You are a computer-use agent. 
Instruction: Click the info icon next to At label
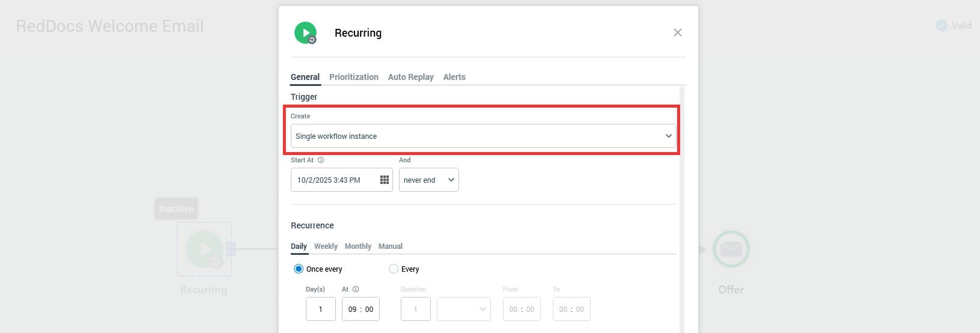[x=356, y=289]
